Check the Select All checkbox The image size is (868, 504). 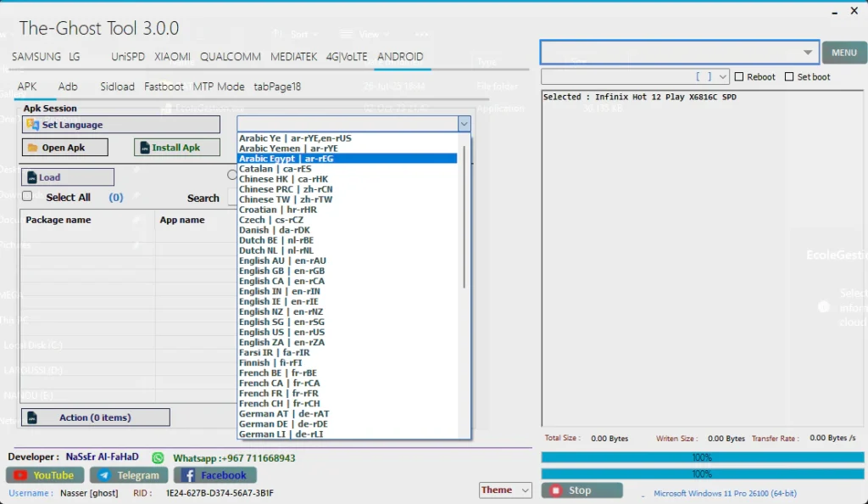[27, 196]
